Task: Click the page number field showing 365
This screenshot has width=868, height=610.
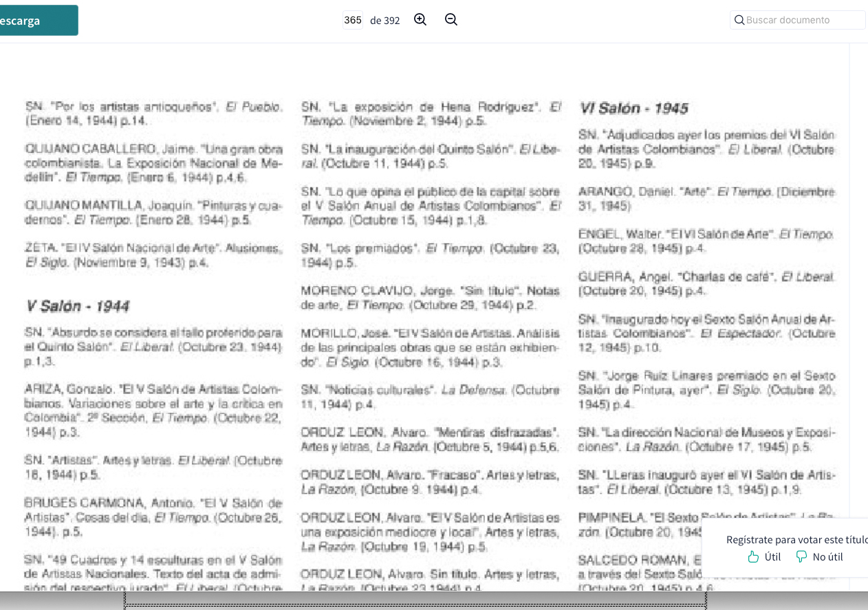Action: 353,20
